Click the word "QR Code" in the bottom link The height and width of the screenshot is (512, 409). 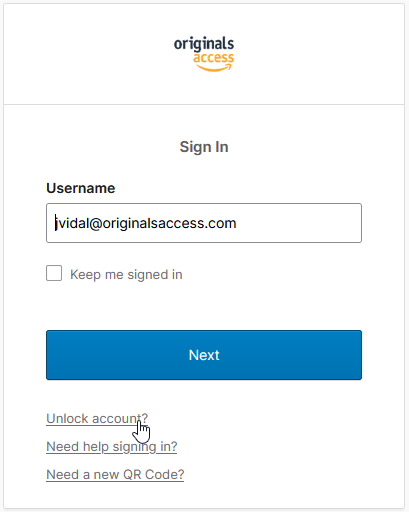154,475
